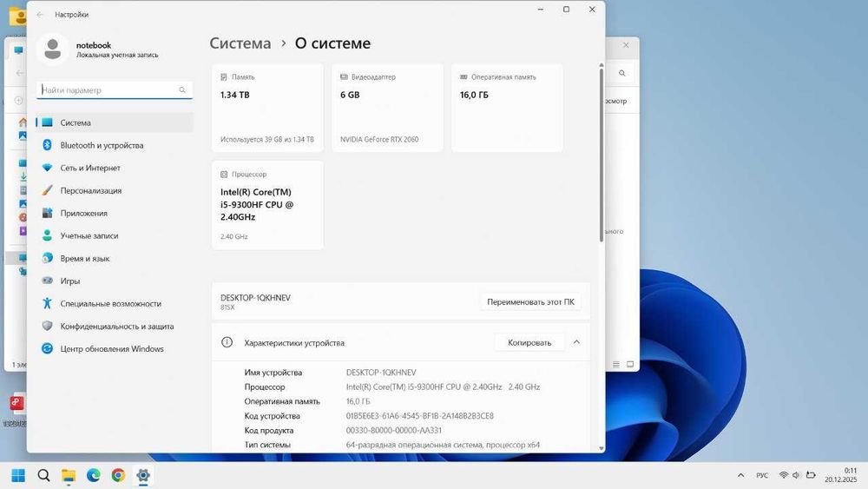Click product code 00330-80000-00000-AA331

tap(393, 430)
